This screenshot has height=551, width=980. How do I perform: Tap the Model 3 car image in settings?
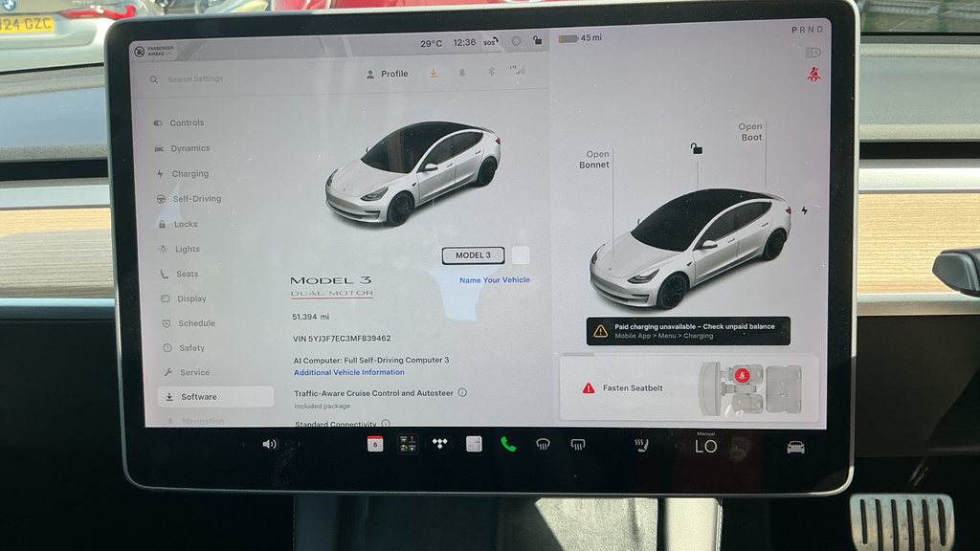coord(413,172)
